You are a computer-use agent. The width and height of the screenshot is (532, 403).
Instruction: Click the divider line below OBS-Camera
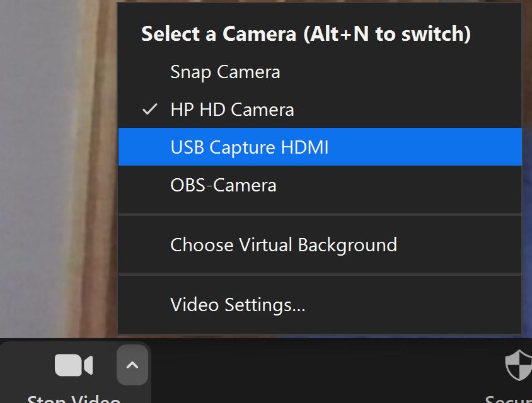pos(320,215)
